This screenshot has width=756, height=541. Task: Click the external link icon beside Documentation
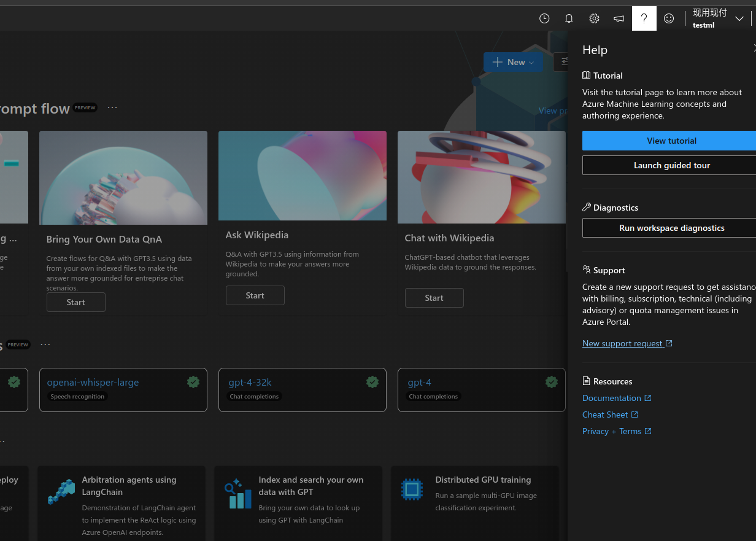(x=648, y=398)
